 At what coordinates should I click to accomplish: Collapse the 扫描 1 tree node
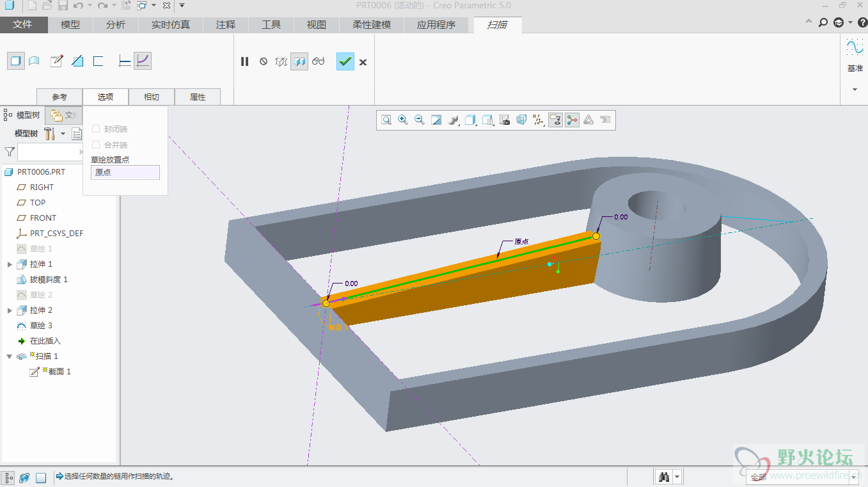click(x=10, y=356)
